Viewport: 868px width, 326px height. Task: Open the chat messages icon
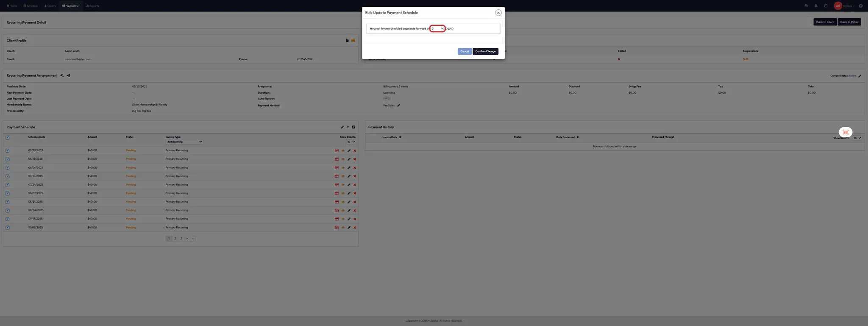(806, 6)
